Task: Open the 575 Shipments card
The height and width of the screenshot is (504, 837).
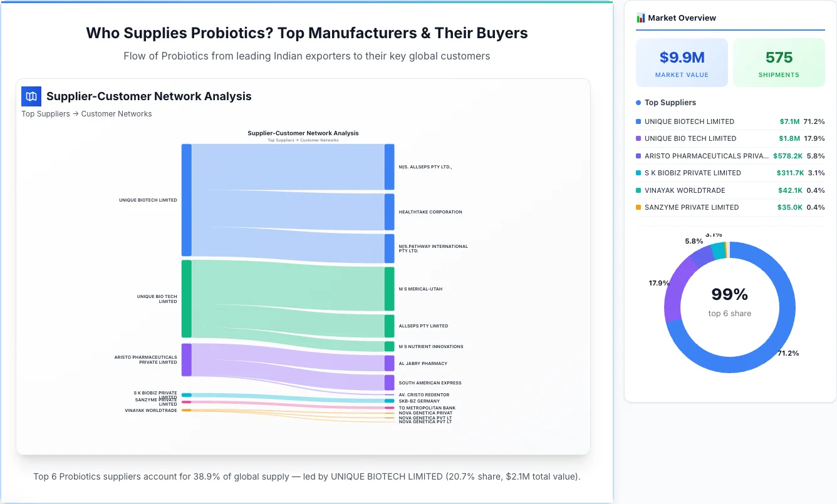Action: (x=779, y=62)
